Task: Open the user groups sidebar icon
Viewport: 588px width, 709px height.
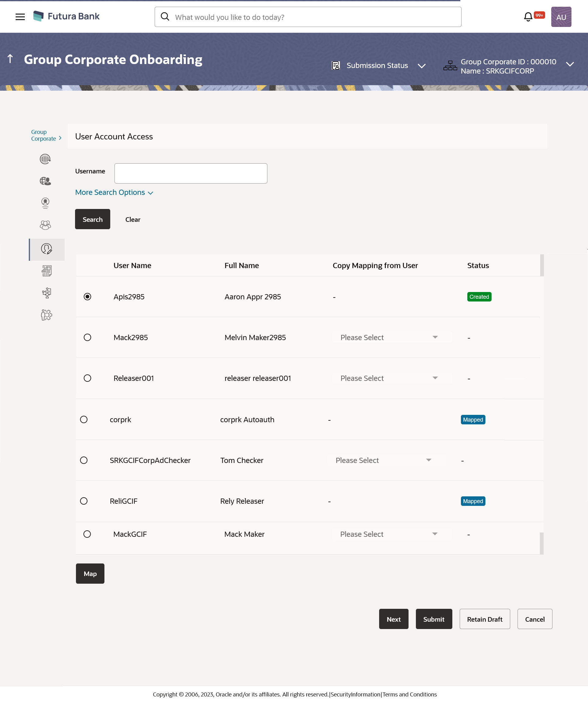Action: (x=45, y=225)
